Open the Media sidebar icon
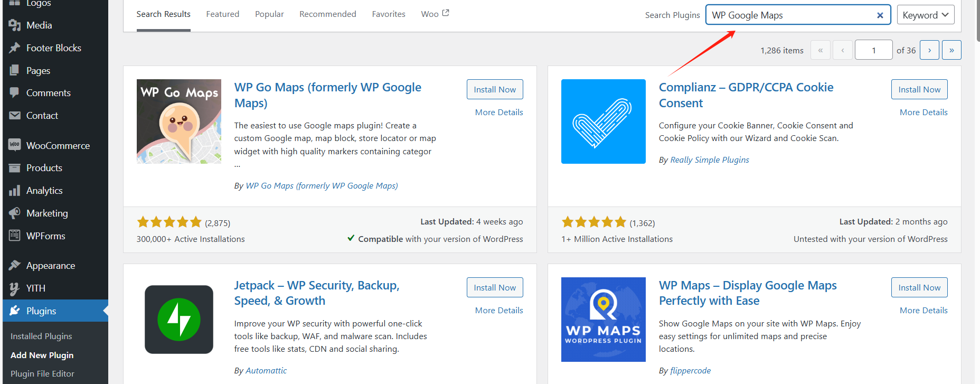This screenshot has width=980, height=384. tap(14, 25)
